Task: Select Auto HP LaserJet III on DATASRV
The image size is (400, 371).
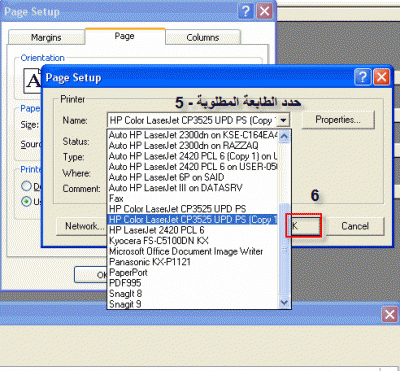Action: (193, 188)
